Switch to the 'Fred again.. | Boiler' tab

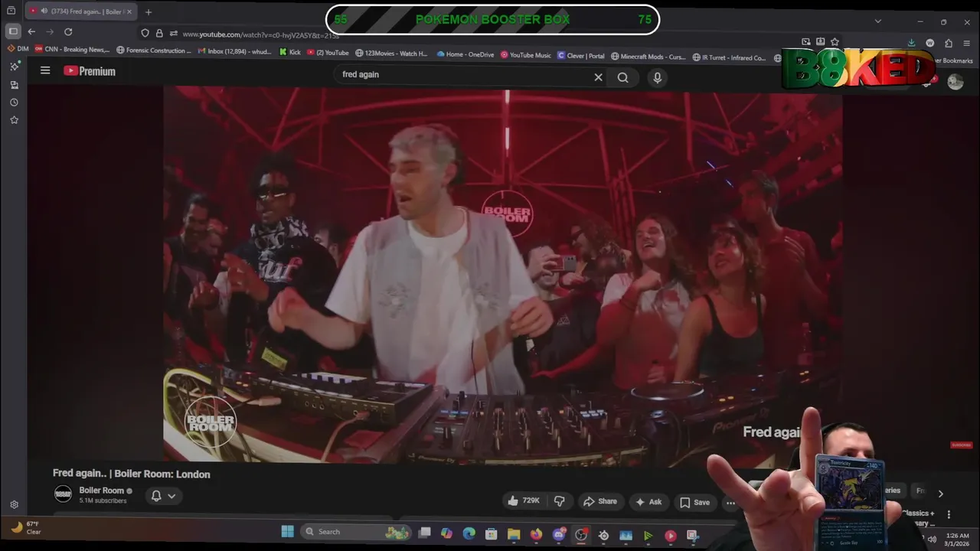(x=81, y=11)
